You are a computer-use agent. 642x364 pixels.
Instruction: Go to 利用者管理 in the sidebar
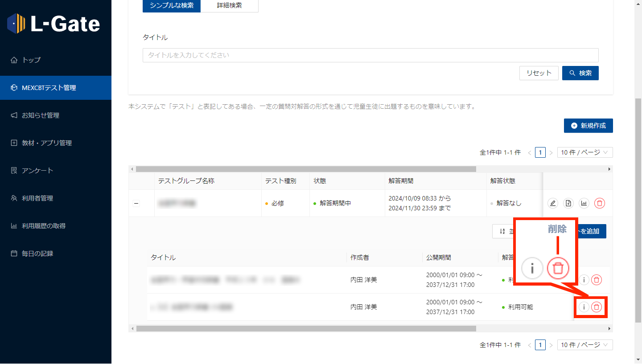tap(38, 198)
